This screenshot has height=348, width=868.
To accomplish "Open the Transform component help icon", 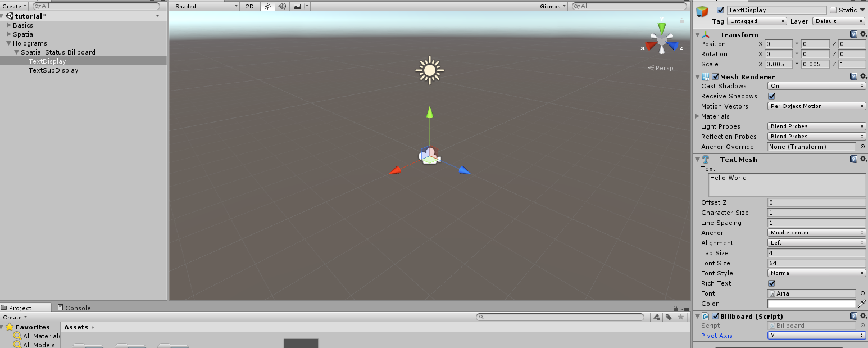I will pos(853,34).
